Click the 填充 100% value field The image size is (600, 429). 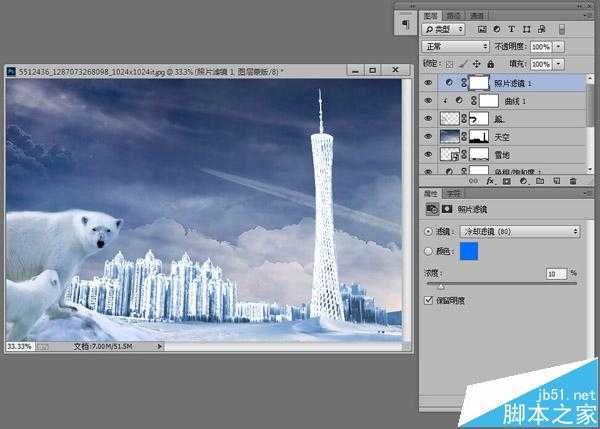[x=541, y=64]
